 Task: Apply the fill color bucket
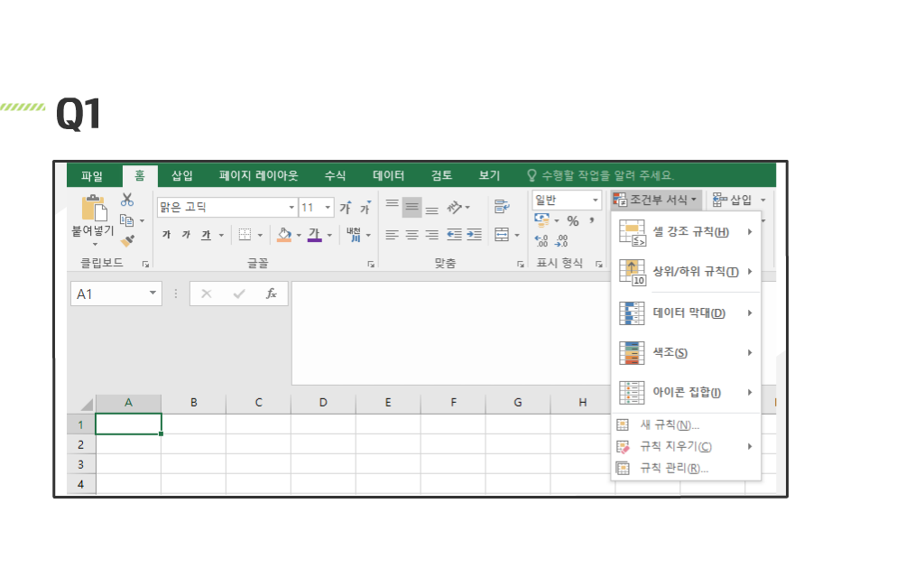[284, 235]
